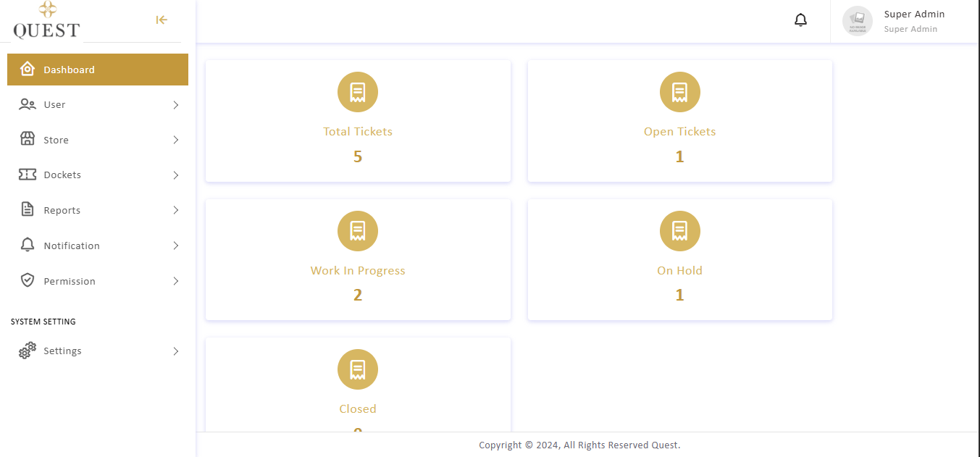Click the Work In Progress label
980x457 pixels.
tap(358, 271)
